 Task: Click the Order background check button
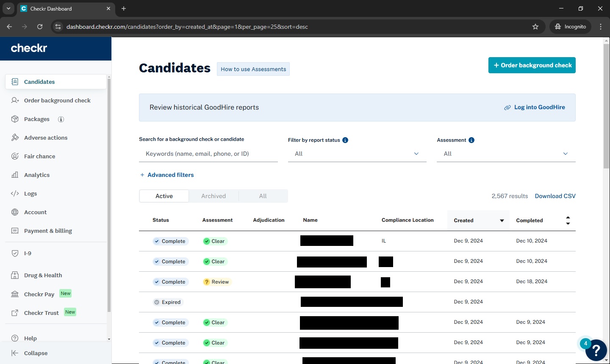[x=532, y=65]
